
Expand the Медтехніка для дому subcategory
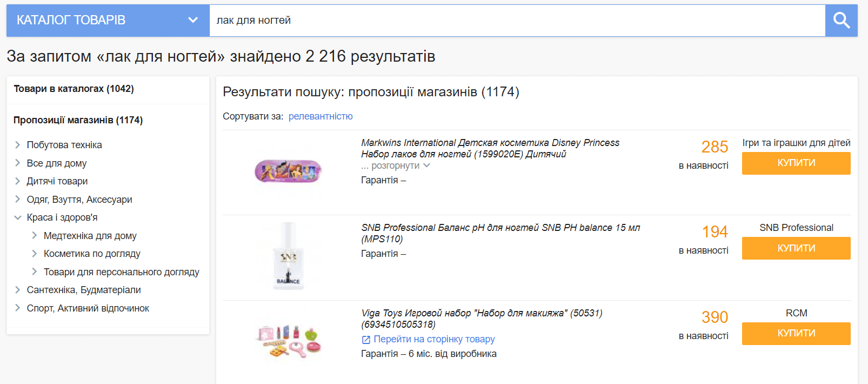click(34, 235)
